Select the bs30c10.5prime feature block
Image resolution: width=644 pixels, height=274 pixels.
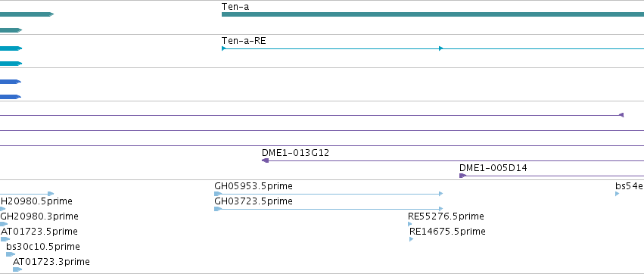11,254
